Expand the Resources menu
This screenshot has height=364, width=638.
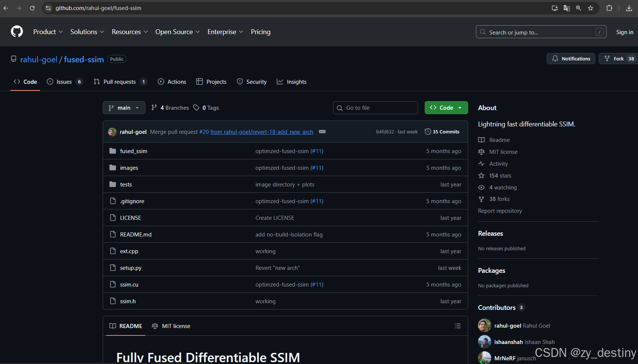pos(130,32)
